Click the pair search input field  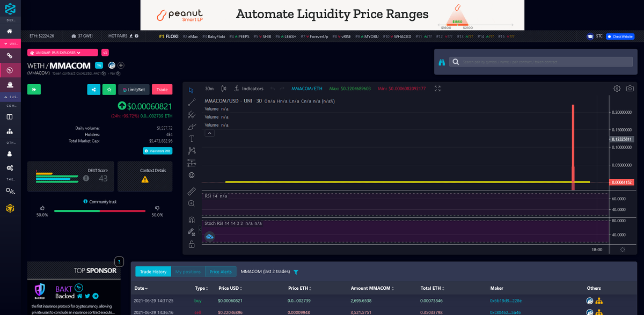541,62
